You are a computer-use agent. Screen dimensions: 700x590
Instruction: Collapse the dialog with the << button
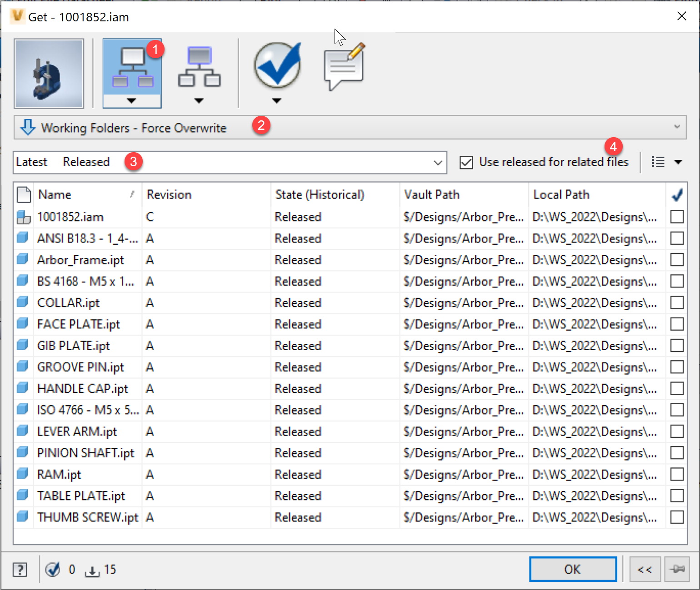645,569
